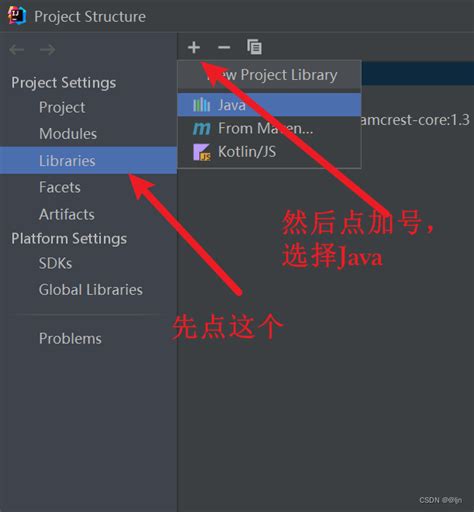
Task: Click the Maven m icon
Action: [201, 128]
